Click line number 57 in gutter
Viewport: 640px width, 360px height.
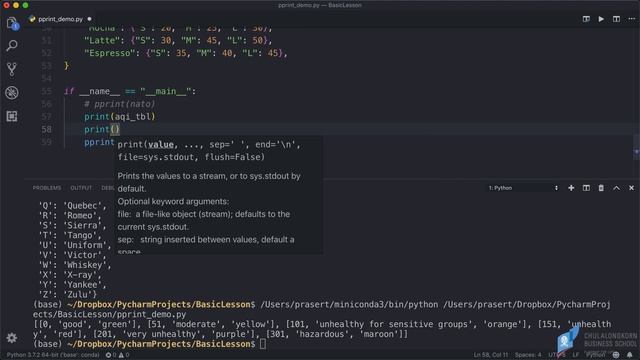tap(47, 117)
